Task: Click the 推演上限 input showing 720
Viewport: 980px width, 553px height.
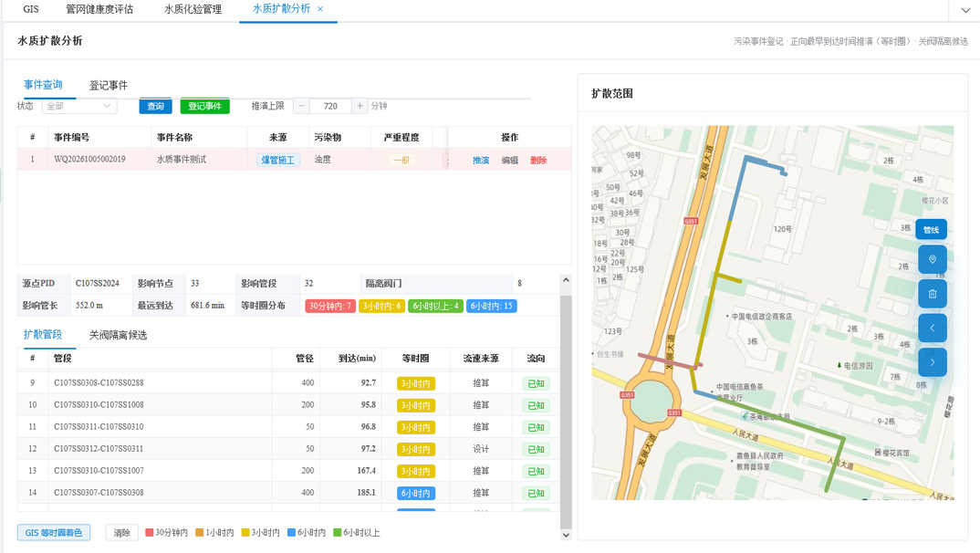Action: [330, 106]
